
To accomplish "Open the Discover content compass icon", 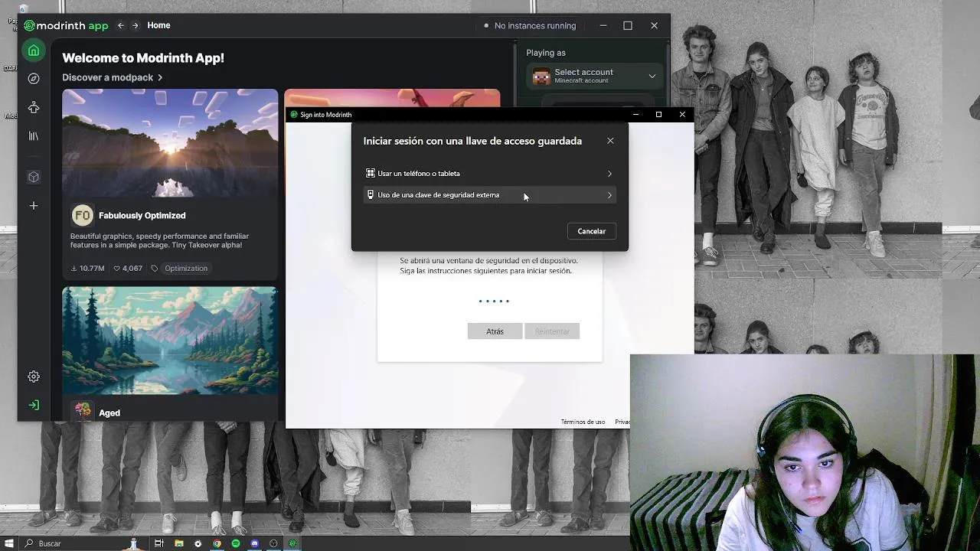I will coord(34,79).
